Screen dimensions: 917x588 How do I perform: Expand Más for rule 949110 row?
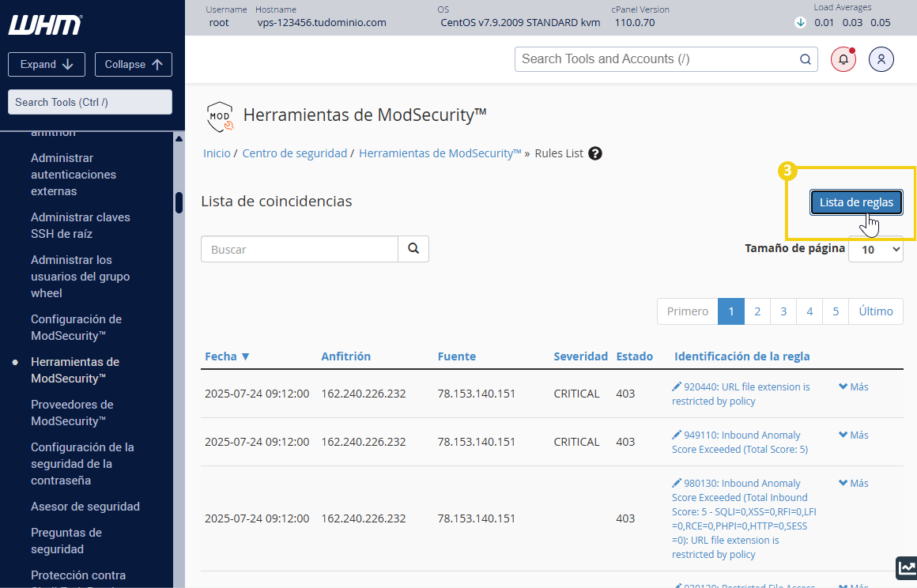coord(853,435)
